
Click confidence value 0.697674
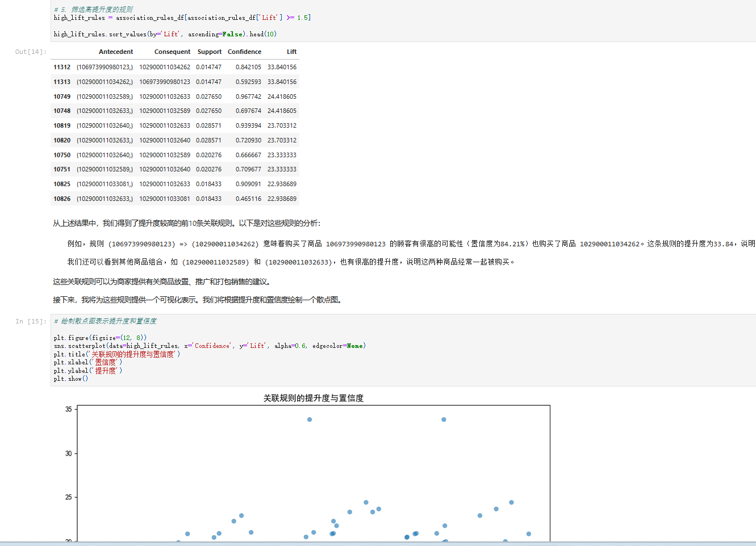tap(248, 111)
